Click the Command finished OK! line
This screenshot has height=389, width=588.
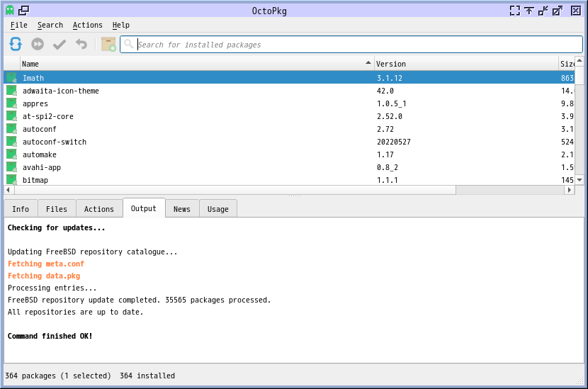(50, 336)
